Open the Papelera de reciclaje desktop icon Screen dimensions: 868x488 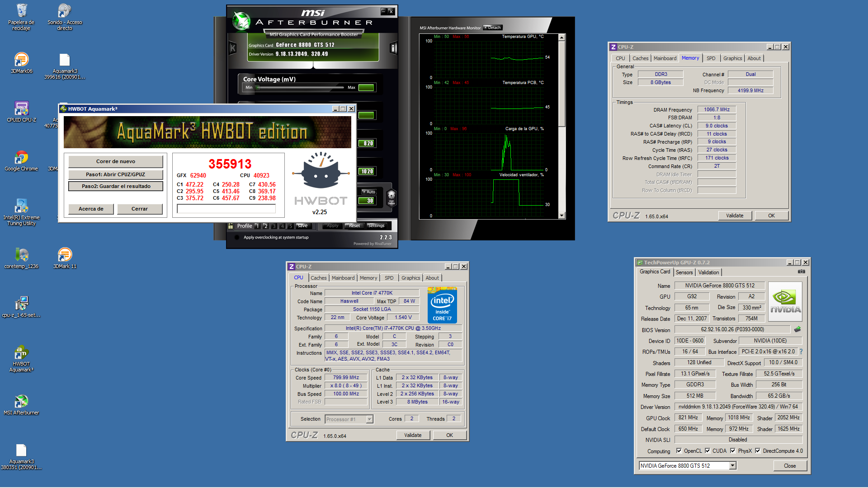pos(21,17)
